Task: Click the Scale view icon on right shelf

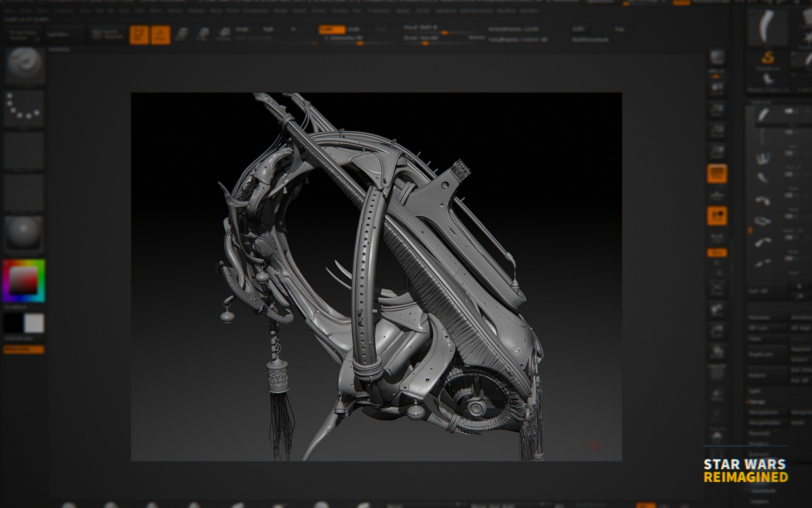Action: 717,331
